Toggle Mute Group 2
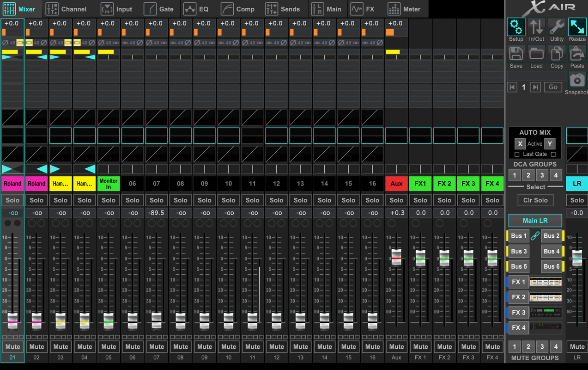 tap(528, 346)
